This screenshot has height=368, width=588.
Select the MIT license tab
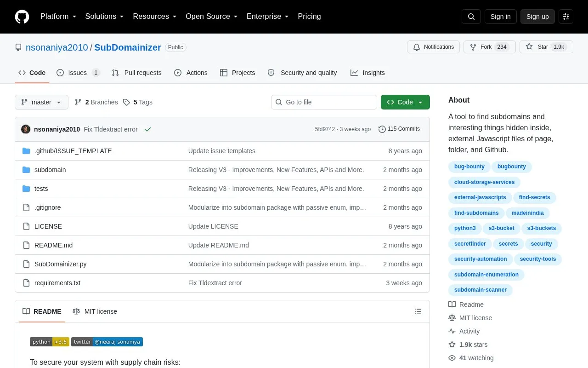point(95,311)
